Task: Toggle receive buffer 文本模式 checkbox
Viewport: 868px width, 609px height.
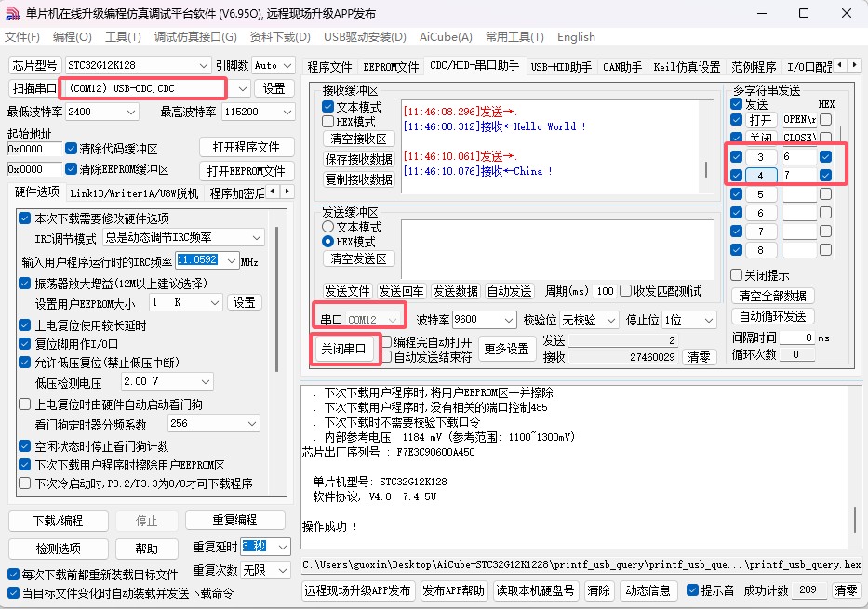Action: (x=327, y=106)
